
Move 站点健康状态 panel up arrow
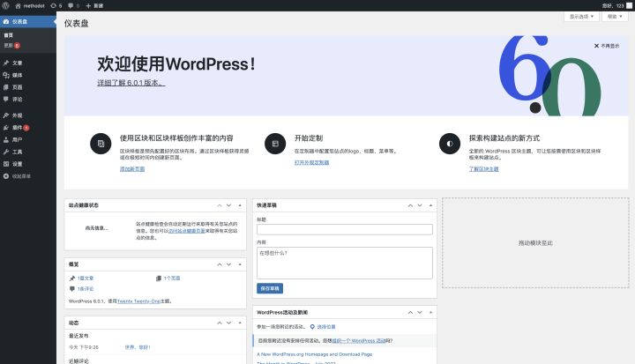(x=220, y=205)
